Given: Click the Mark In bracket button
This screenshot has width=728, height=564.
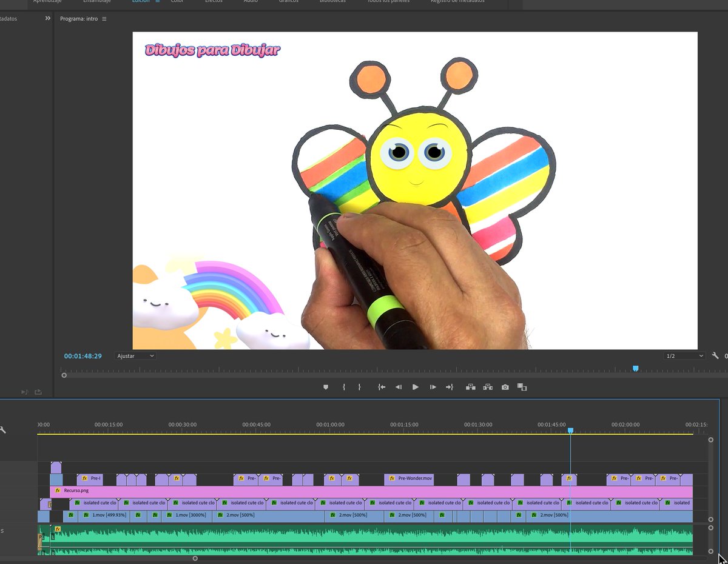Looking at the screenshot, I should [344, 387].
